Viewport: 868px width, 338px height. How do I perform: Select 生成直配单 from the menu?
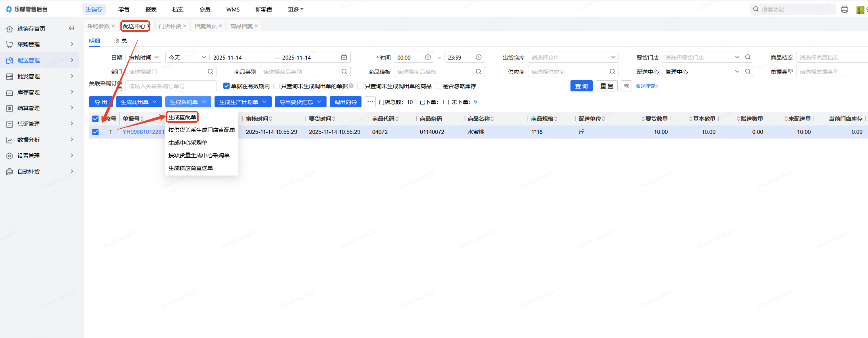(x=182, y=117)
